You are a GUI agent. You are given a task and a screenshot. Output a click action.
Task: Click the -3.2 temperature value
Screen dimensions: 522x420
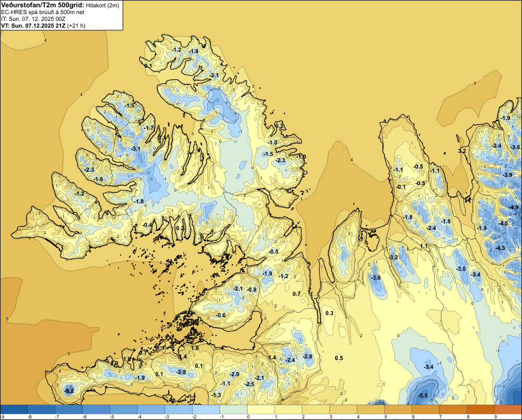tap(393, 258)
